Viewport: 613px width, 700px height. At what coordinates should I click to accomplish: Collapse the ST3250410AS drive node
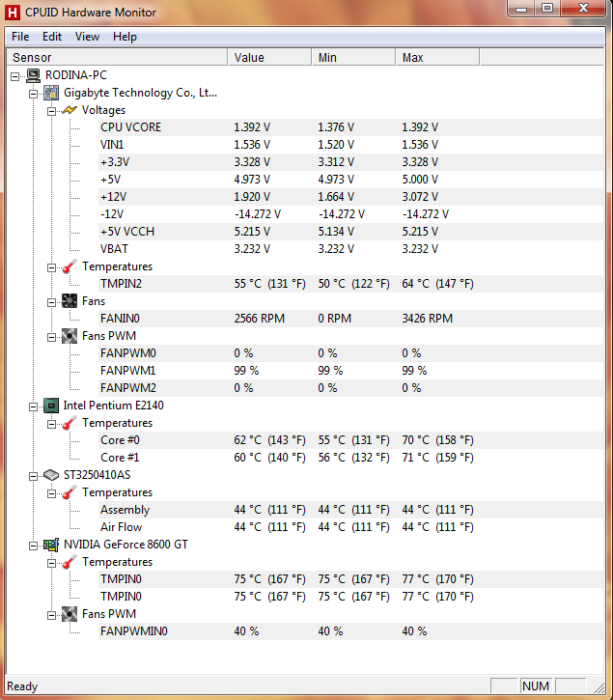click(34, 476)
